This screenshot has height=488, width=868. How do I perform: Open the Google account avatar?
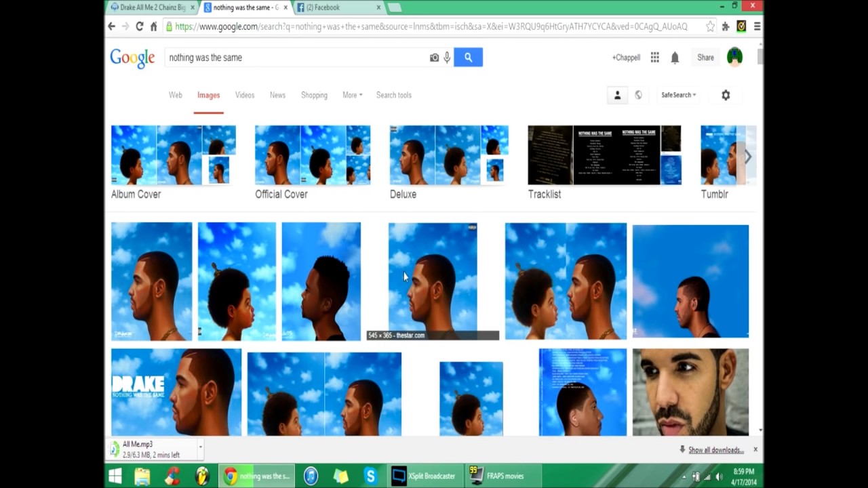pos(734,57)
